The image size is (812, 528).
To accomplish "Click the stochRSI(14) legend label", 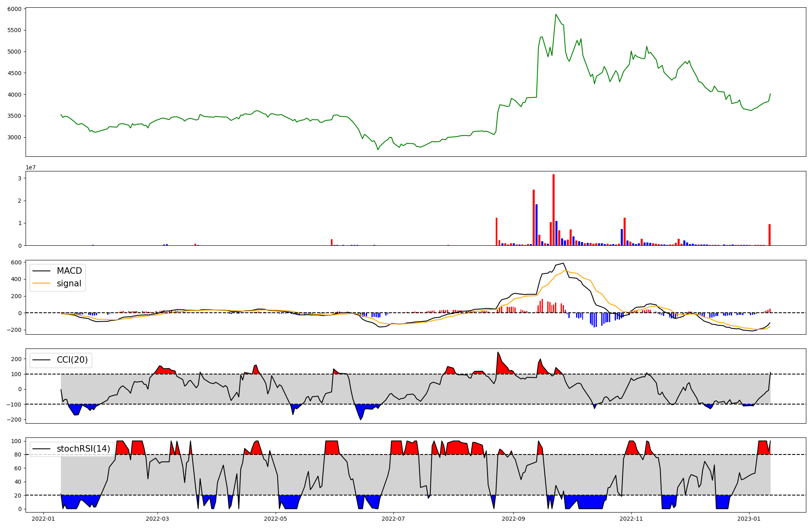I will pyautogui.click(x=83, y=449).
